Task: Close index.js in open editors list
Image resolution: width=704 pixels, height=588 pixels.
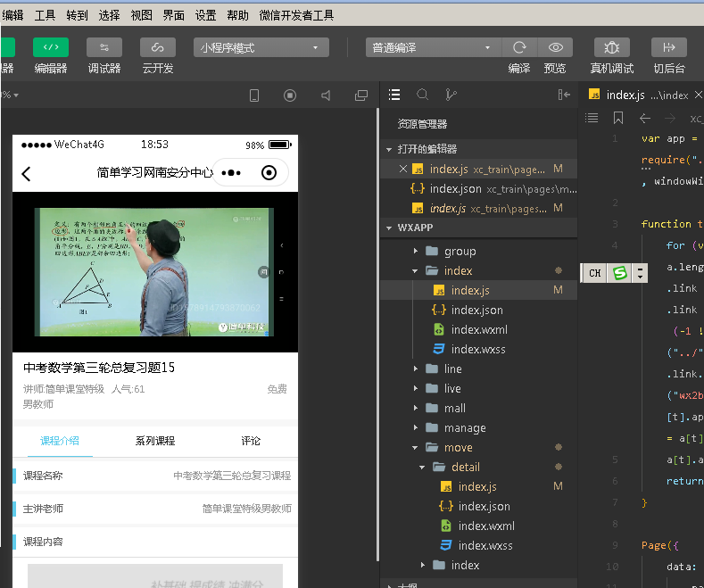Action: 403,169
